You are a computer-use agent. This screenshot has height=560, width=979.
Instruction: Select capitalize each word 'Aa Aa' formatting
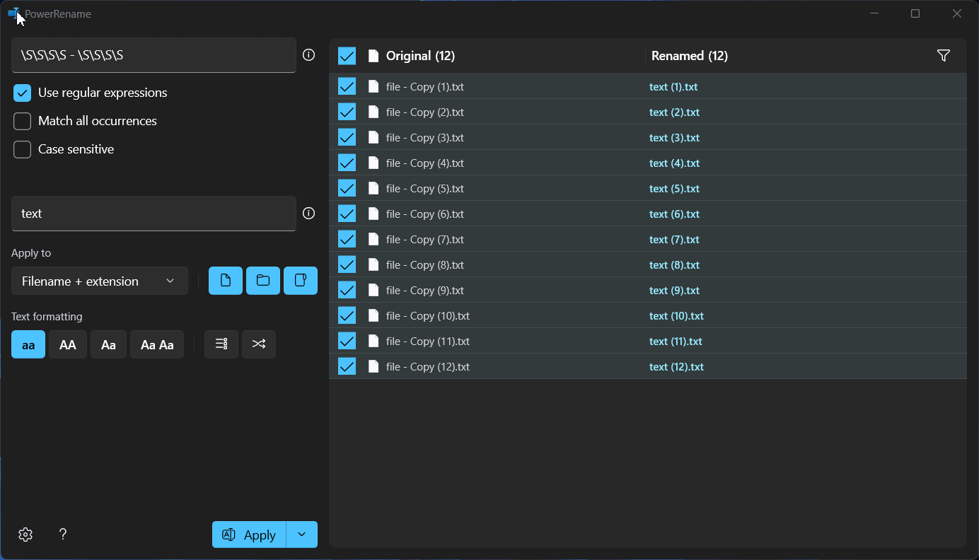pyautogui.click(x=157, y=344)
